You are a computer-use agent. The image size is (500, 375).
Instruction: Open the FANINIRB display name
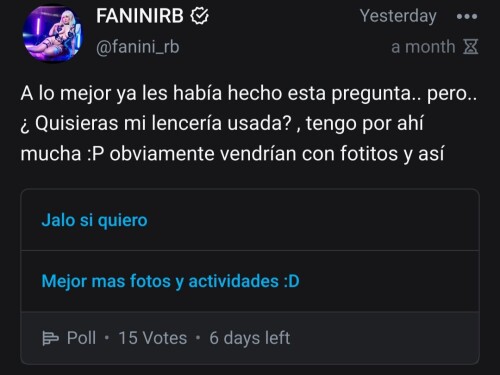coord(140,16)
